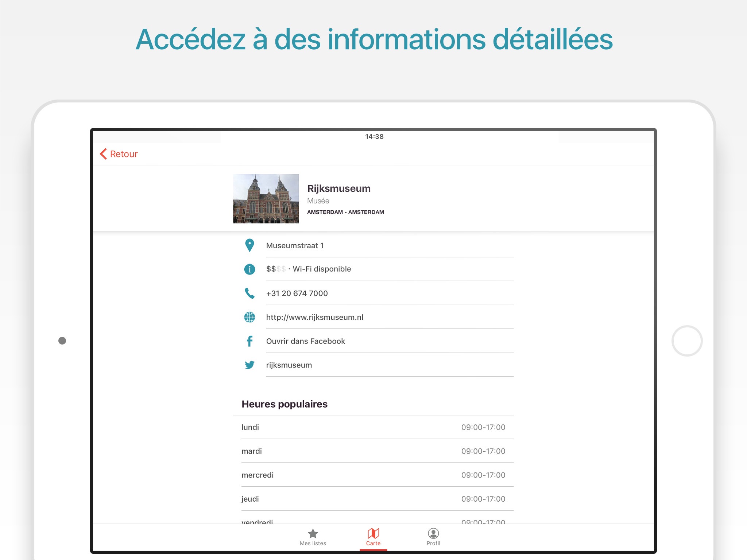Tap Ouvrir dans Facebook
This screenshot has width=747, height=560.
(305, 341)
